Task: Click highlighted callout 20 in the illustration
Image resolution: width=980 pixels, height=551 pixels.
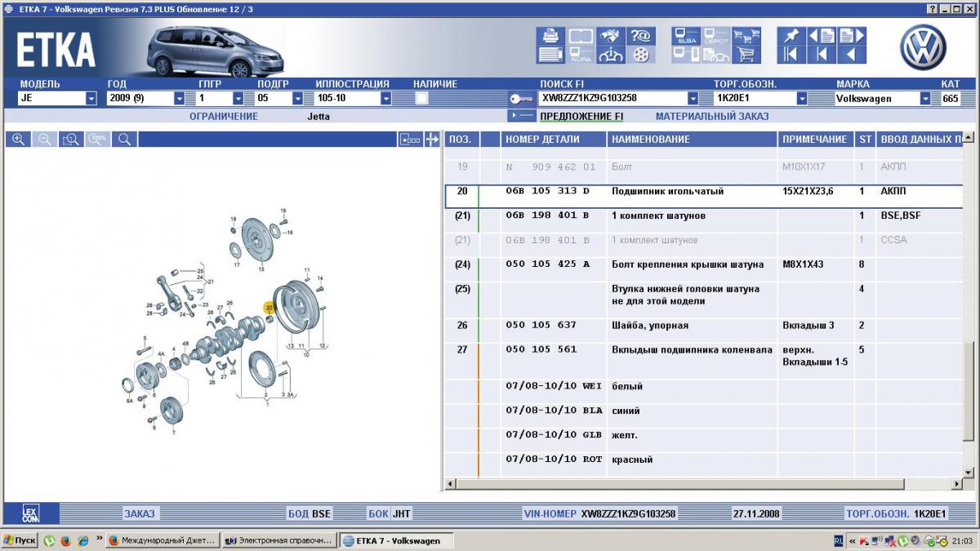Action: pos(269,308)
